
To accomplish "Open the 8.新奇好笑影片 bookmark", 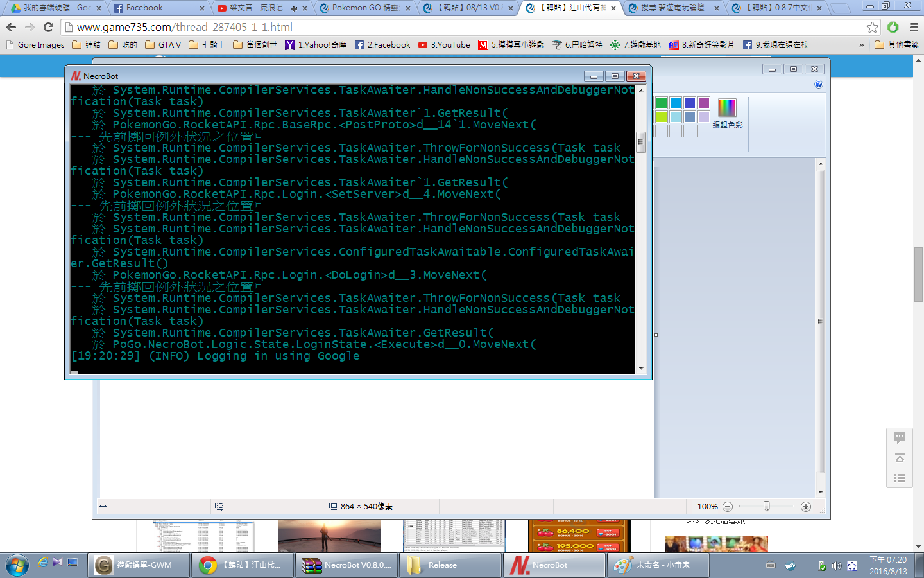I will [701, 45].
